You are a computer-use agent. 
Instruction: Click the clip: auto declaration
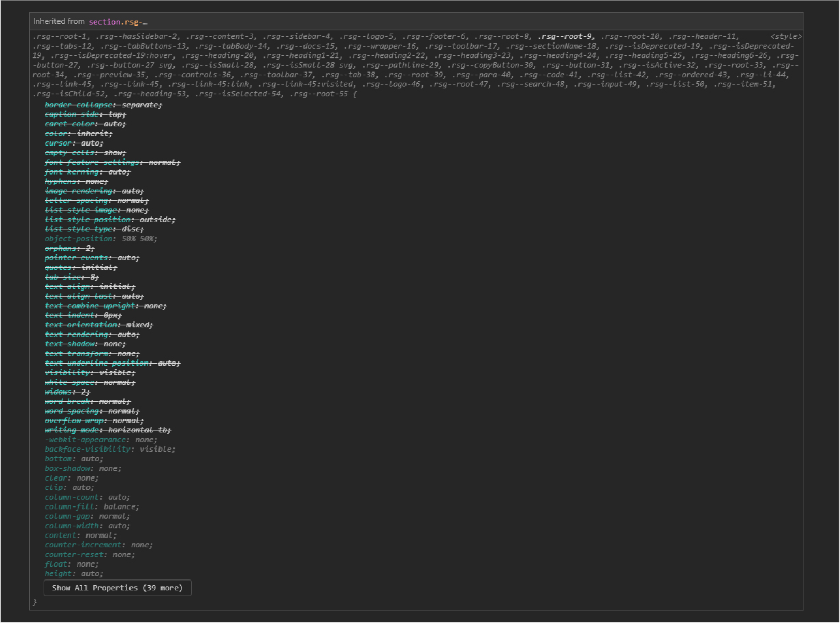pyautogui.click(x=69, y=488)
